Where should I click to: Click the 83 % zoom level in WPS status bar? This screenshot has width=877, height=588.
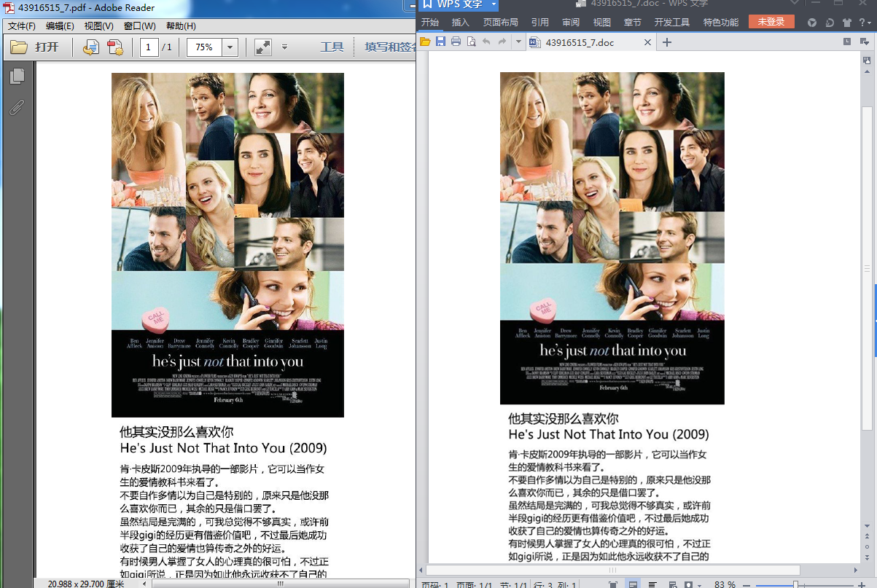tap(725, 584)
